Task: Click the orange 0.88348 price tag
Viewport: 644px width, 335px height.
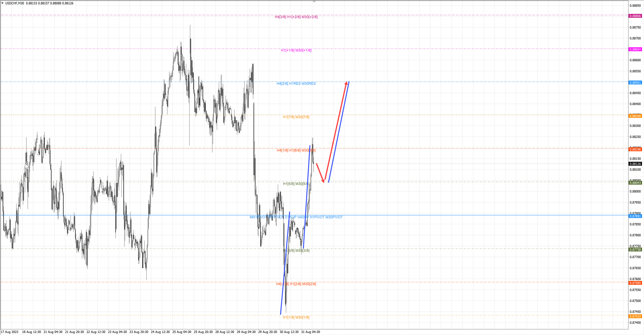Action: [635, 116]
